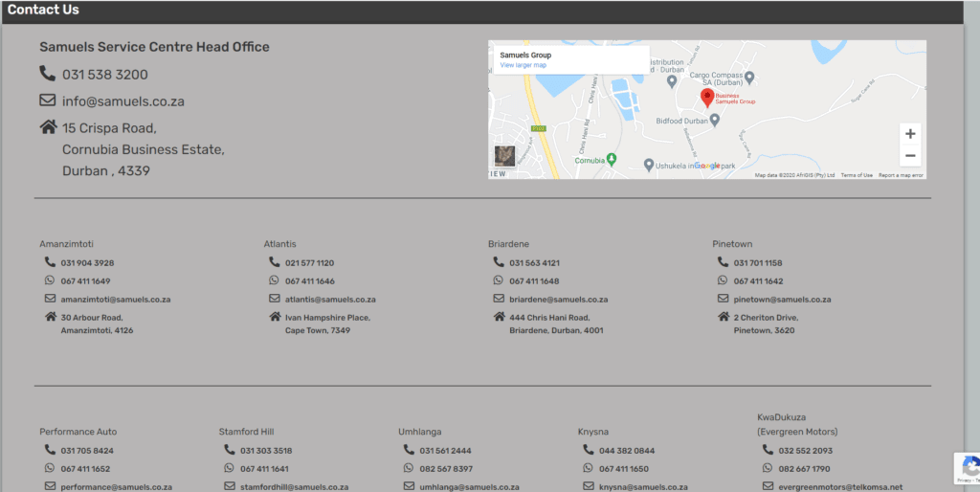Click the Briardene WhatsApp icon
This screenshot has width=980, height=492.
pos(498,280)
